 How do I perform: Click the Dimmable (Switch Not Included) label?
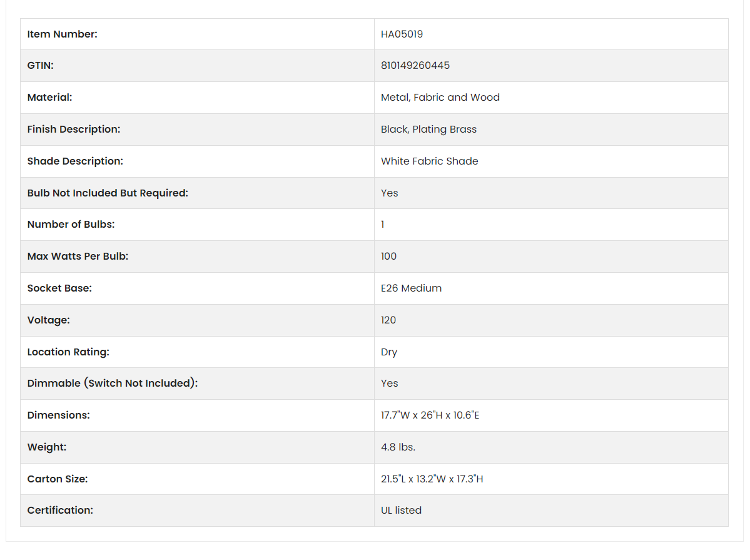[113, 384]
